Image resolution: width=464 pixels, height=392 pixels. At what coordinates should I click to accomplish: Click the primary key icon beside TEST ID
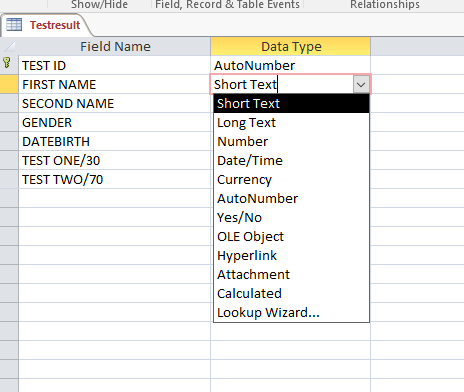coord(7,63)
